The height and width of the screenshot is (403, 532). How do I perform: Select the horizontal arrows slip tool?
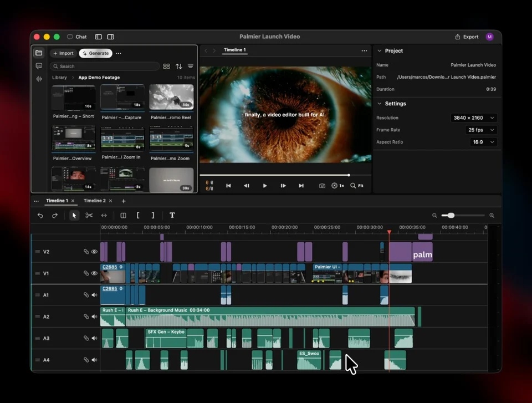click(x=104, y=215)
